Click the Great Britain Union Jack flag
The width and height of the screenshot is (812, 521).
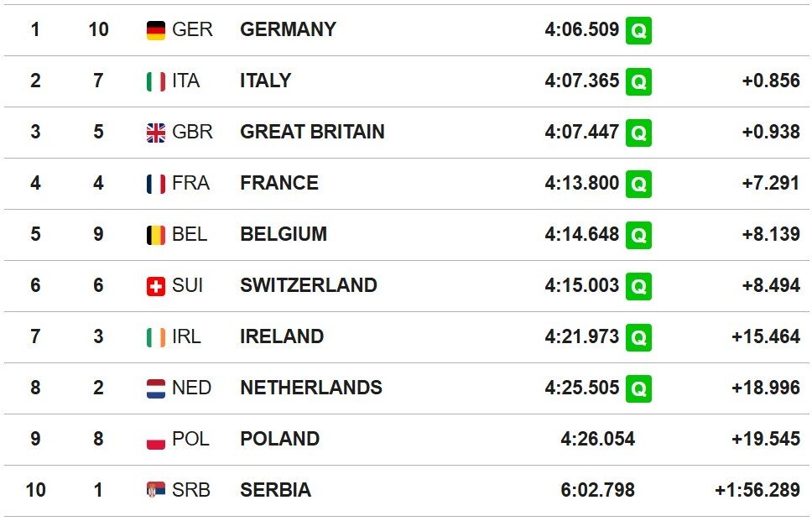[156, 133]
